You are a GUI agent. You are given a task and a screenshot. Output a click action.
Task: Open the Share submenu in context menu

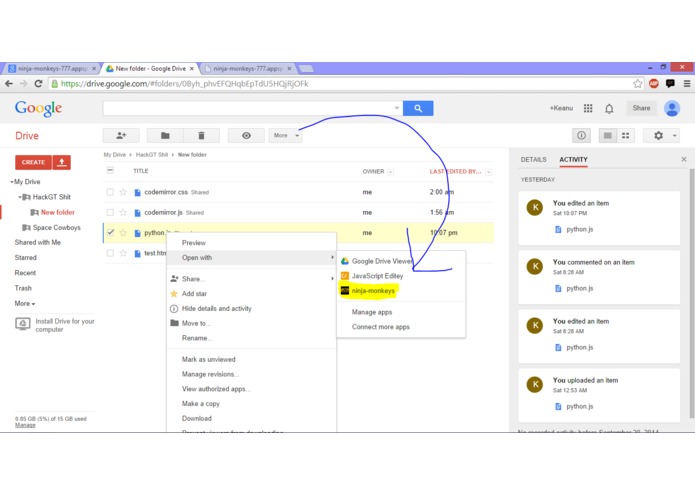pyautogui.click(x=251, y=279)
